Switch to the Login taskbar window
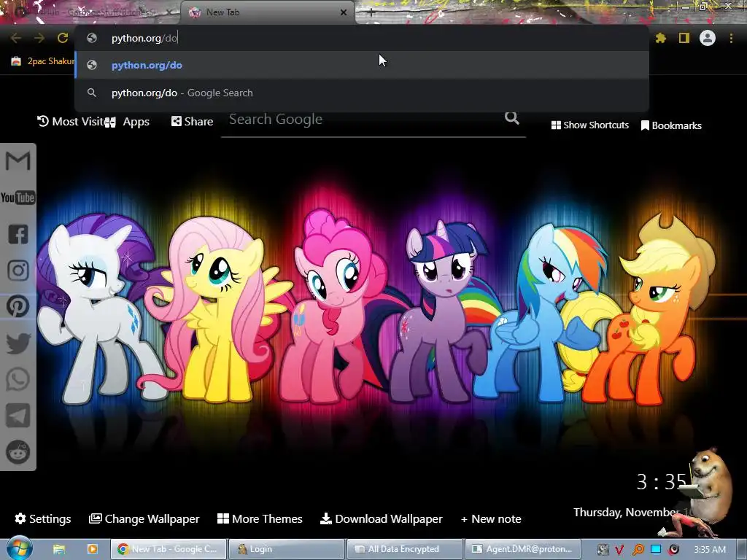 point(286,549)
